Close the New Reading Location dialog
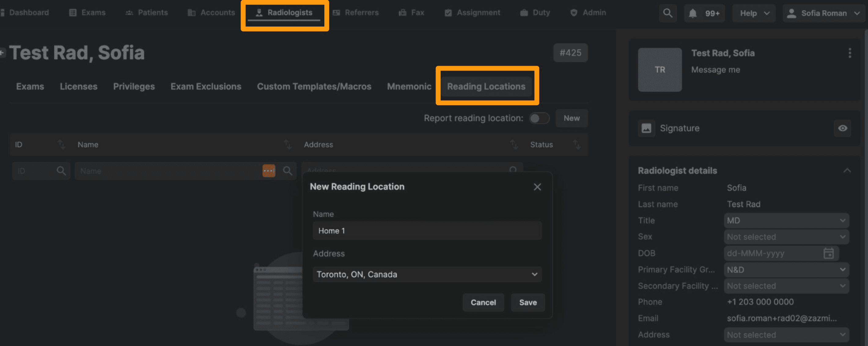 537,187
